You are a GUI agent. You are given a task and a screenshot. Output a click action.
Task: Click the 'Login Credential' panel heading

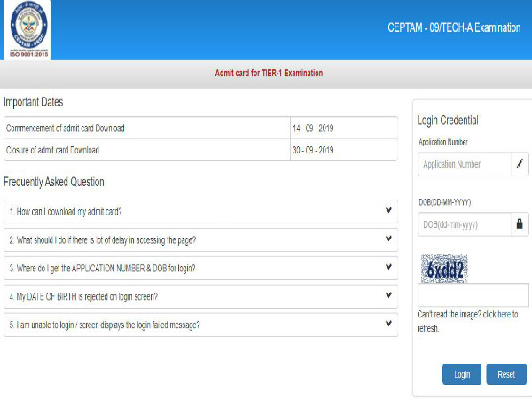point(448,121)
